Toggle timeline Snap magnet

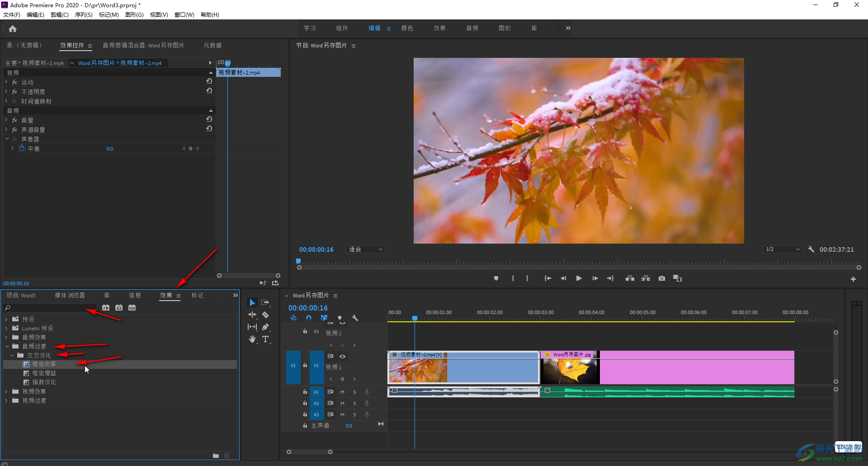click(x=309, y=318)
